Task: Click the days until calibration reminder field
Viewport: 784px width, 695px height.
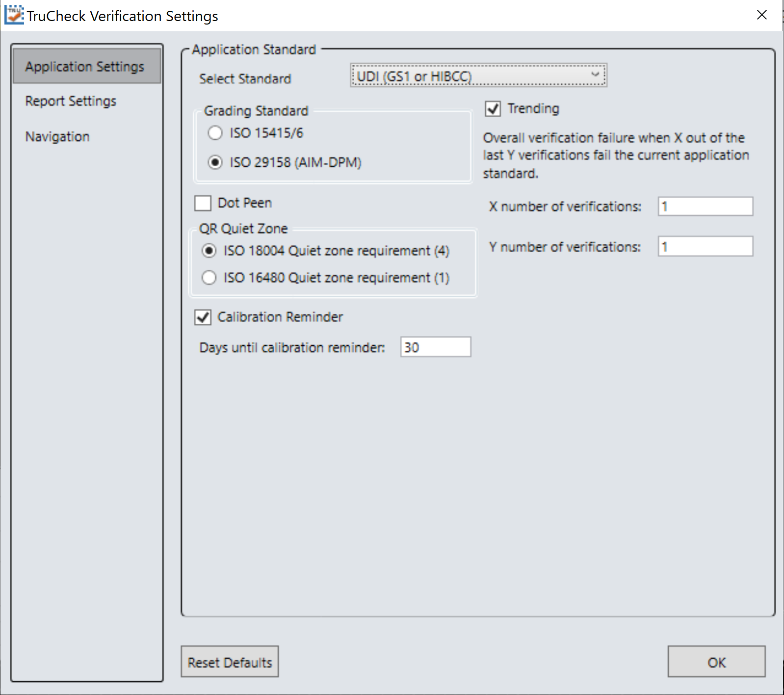Action: coord(436,347)
